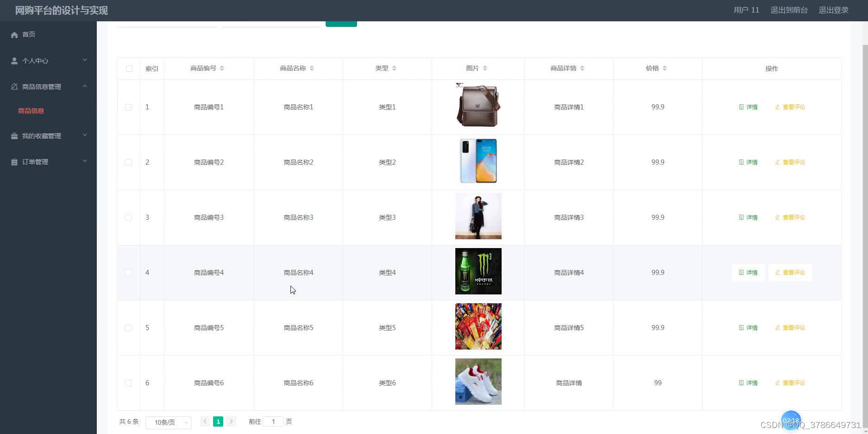Open 详情 for 商品名称6

(x=748, y=383)
